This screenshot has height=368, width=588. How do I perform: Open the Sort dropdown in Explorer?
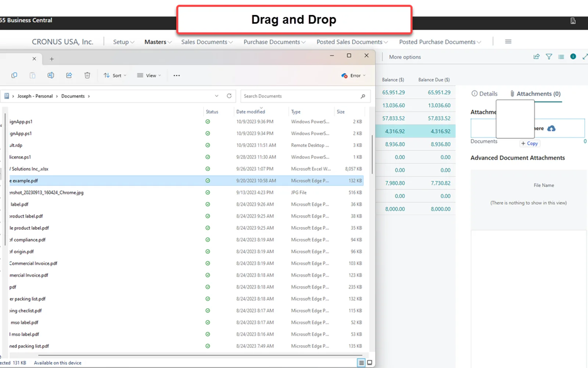(115, 75)
